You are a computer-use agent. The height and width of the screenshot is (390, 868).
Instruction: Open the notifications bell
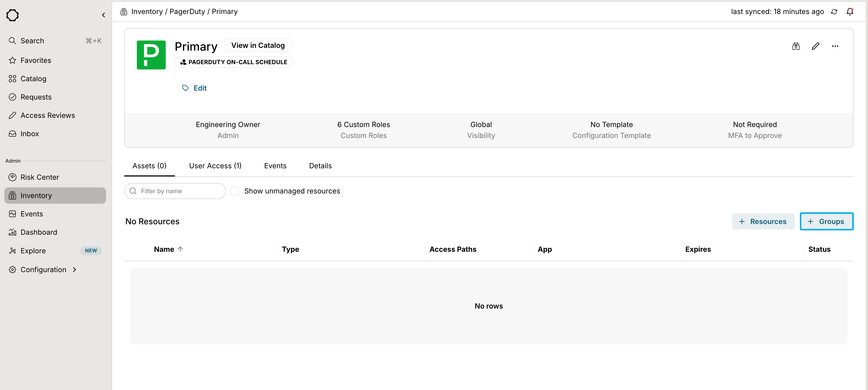[850, 12]
